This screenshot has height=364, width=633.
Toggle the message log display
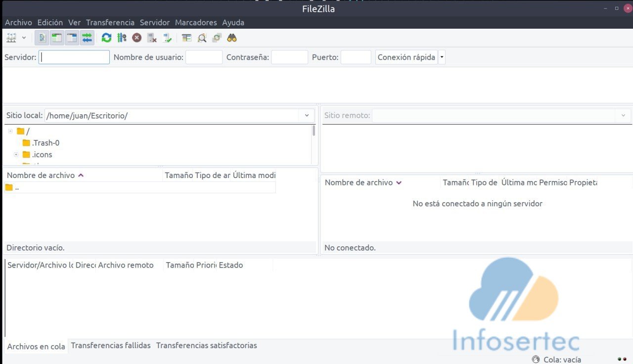pyautogui.click(x=43, y=38)
